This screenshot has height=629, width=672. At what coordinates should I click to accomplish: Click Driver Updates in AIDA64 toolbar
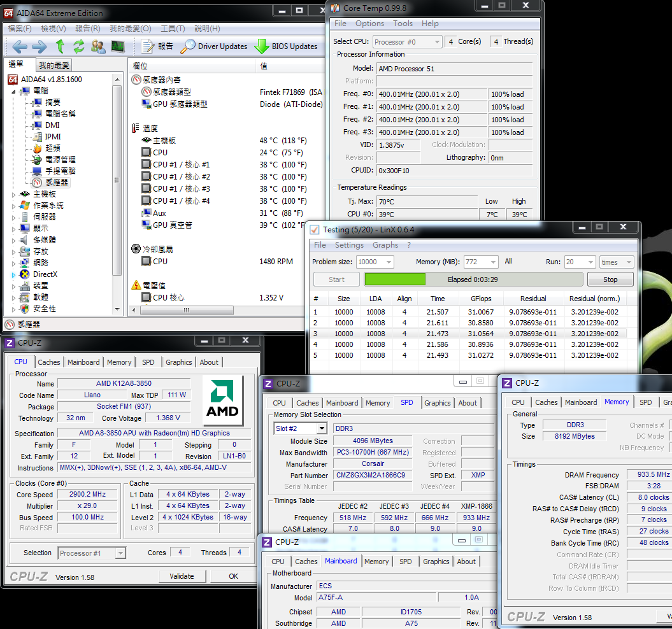pyautogui.click(x=214, y=46)
